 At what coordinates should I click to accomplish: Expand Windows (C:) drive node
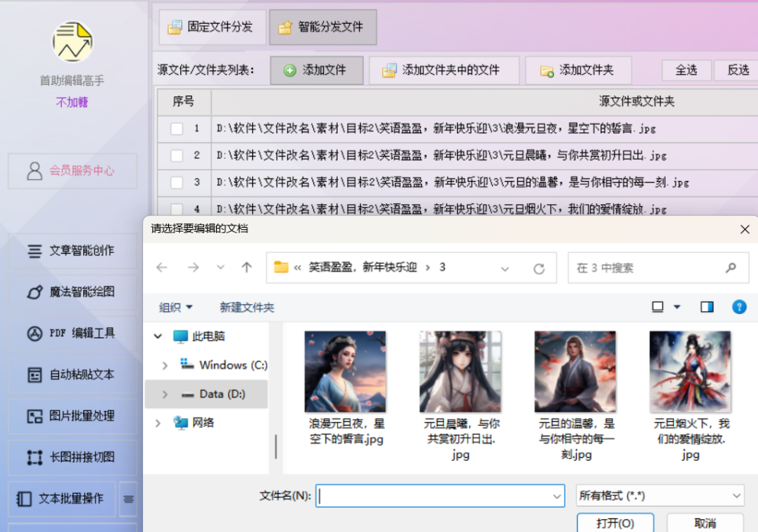point(165,365)
